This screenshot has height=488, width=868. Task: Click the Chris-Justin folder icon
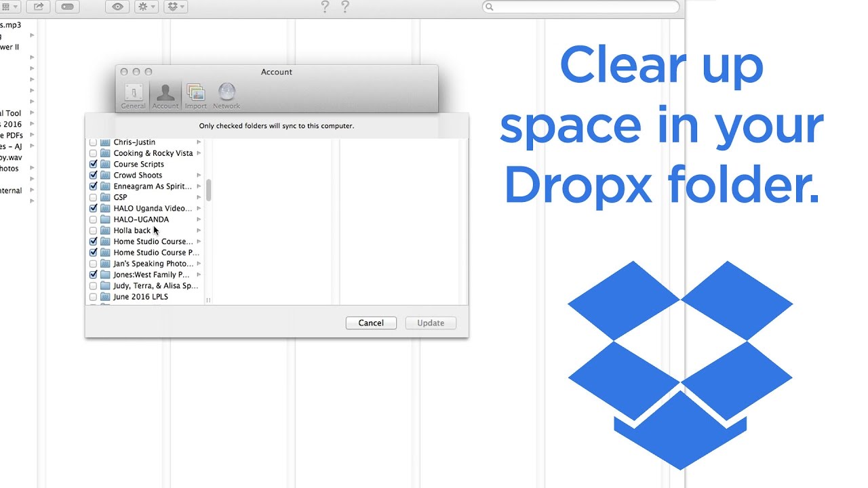click(x=105, y=142)
